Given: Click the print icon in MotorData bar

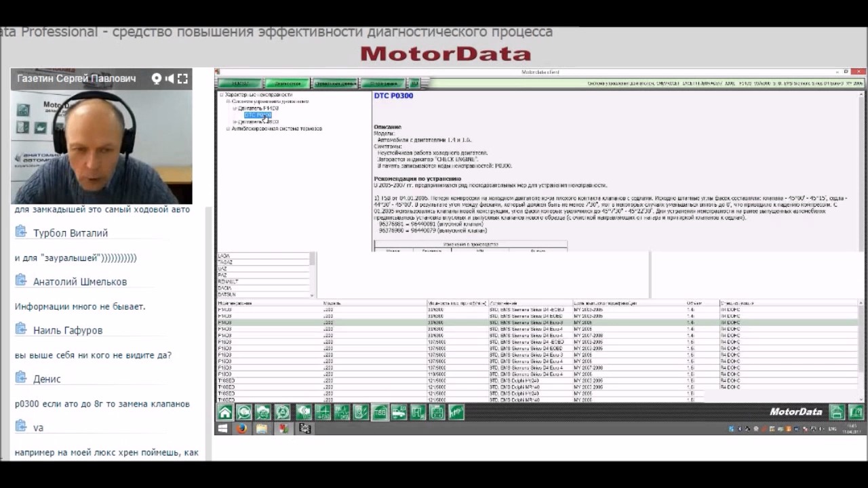Looking at the screenshot, I should (x=837, y=411).
